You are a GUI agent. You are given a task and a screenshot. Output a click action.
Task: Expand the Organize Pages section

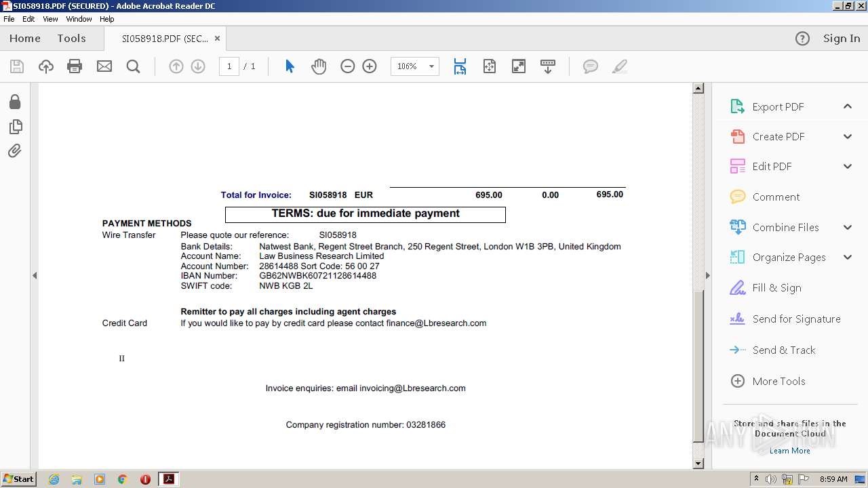[848, 257]
